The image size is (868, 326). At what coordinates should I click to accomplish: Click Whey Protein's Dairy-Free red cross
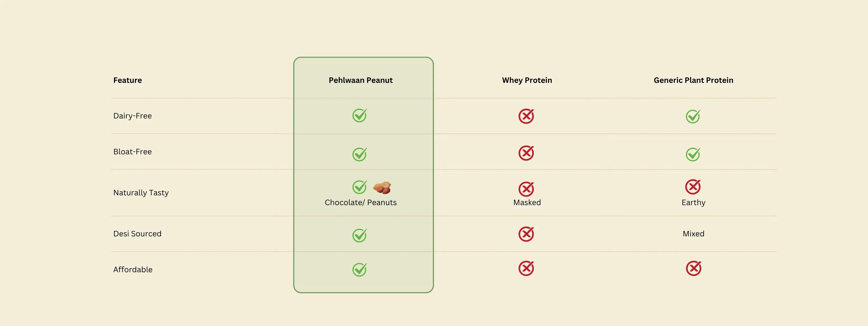click(x=526, y=116)
